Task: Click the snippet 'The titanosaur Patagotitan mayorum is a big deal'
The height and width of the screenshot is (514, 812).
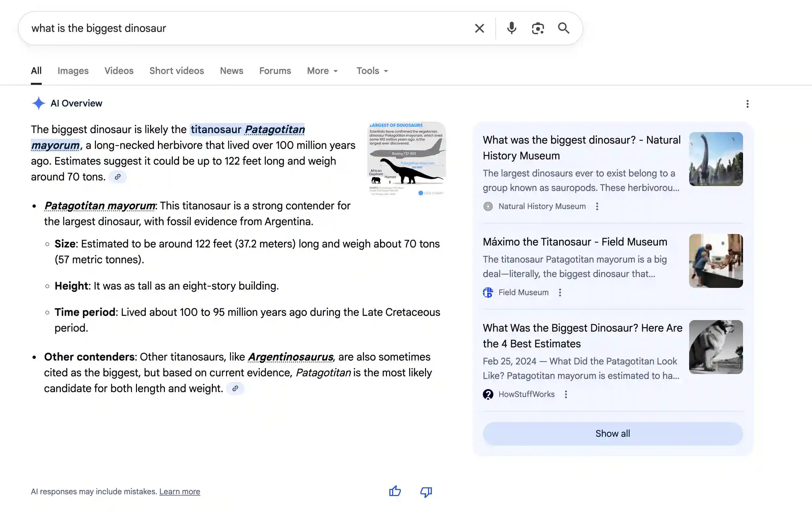Action: [x=575, y=267]
